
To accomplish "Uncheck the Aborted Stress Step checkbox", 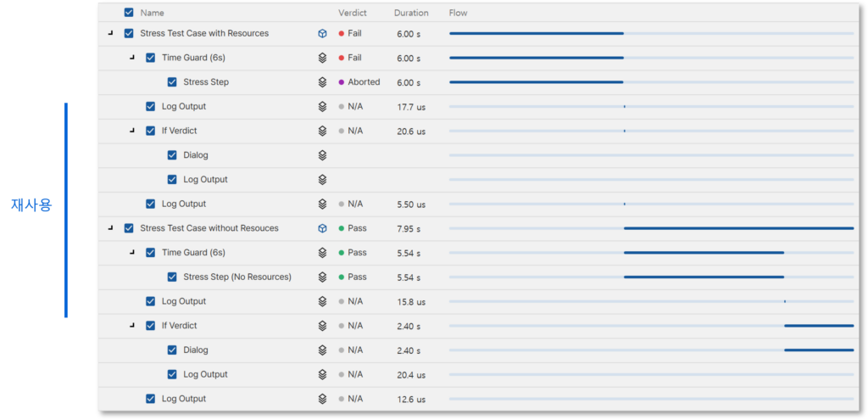I will coord(172,82).
